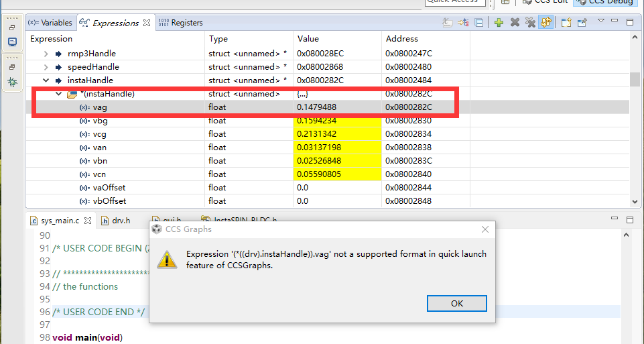Screen dimensions: 644x344
Task: Click Add new expression green plus icon
Action: pos(499,23)
